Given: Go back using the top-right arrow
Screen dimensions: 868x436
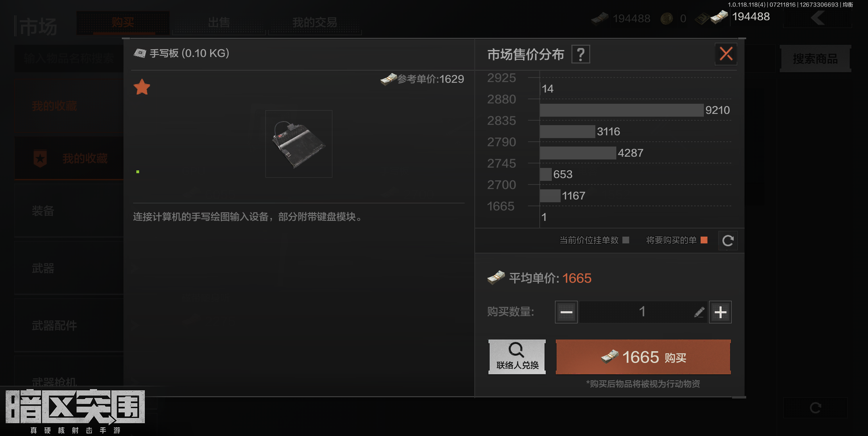Looking at the screenshot, I should coord(818,18).
